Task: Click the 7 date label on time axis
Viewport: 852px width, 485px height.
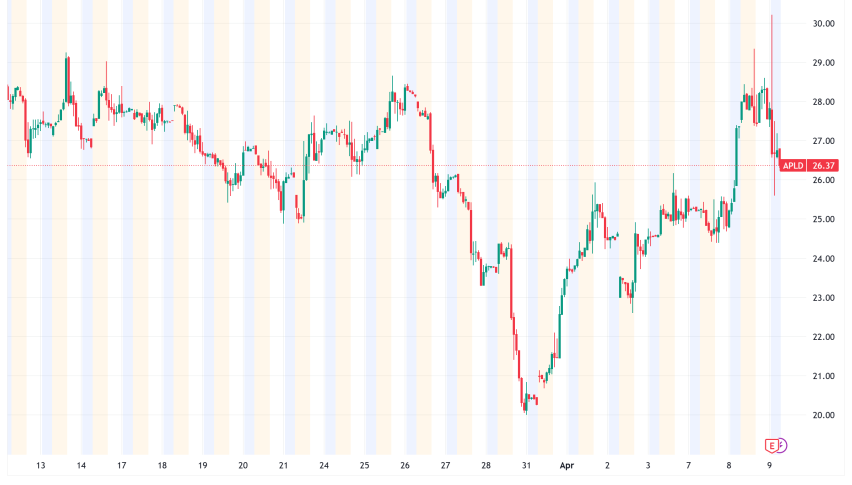Action: [x=689, y=466]
